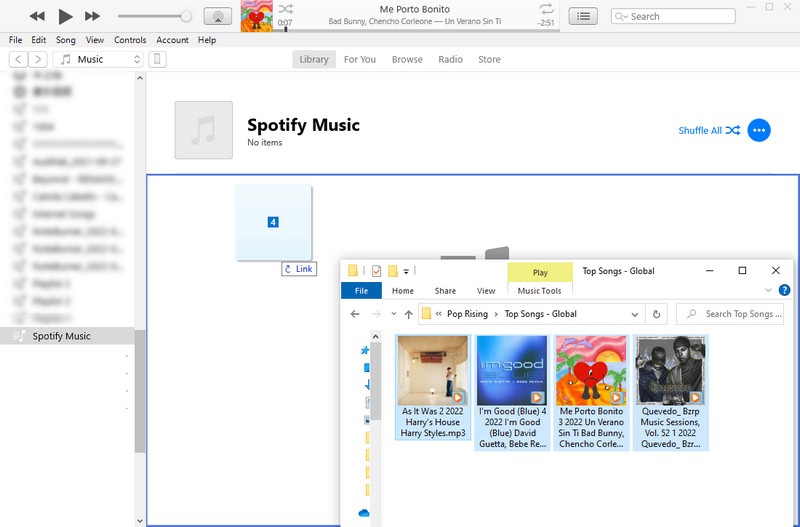The height and width of the screenshot is (527, 800).
Task: Expand the address bar history dropdown
Action: point(635,314)
